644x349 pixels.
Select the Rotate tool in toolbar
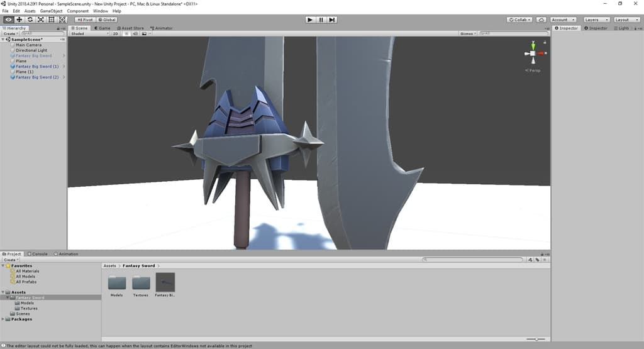coord(30,19)
